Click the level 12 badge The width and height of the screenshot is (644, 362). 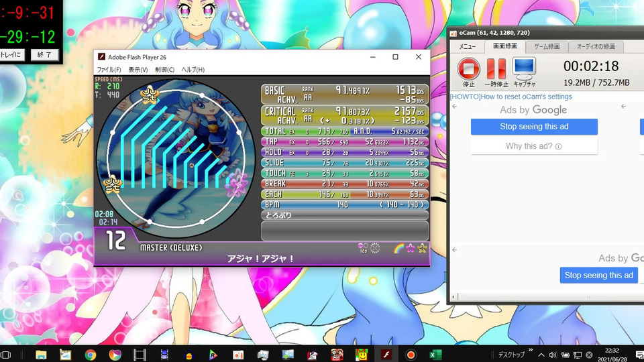[x=116, y=241]
